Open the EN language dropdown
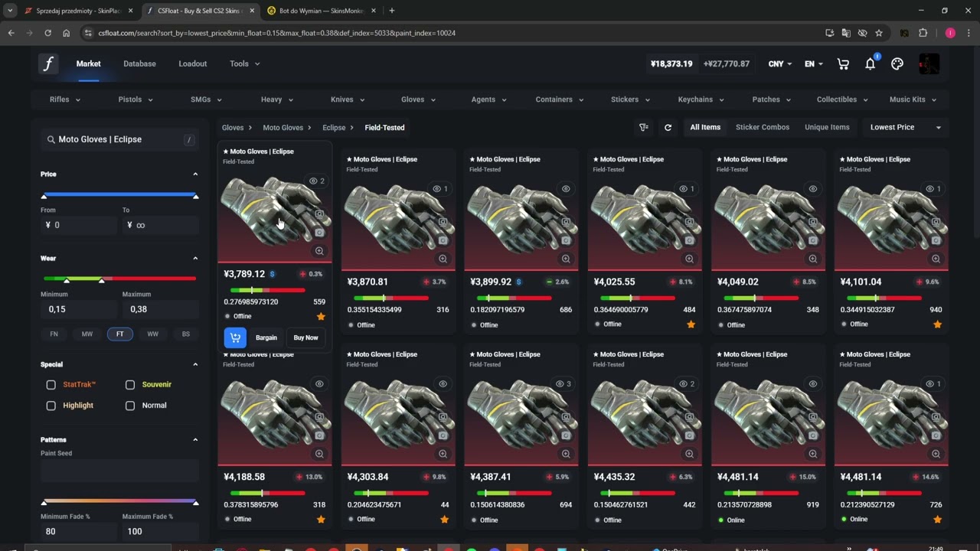This screenshot has width=980, height=551. click(814, 64)
